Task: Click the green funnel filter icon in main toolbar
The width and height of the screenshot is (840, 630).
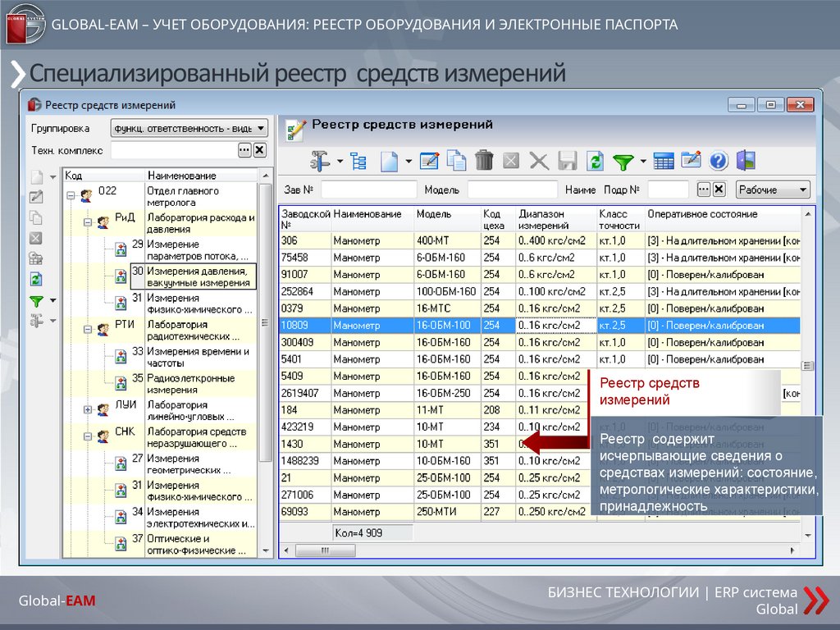Action: (623, 162)
